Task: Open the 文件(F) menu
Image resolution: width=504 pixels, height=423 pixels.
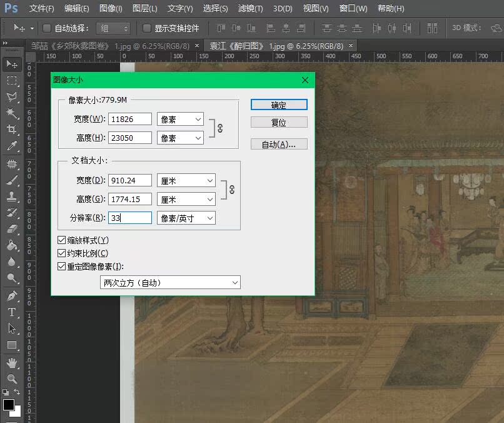Action: 41,8
